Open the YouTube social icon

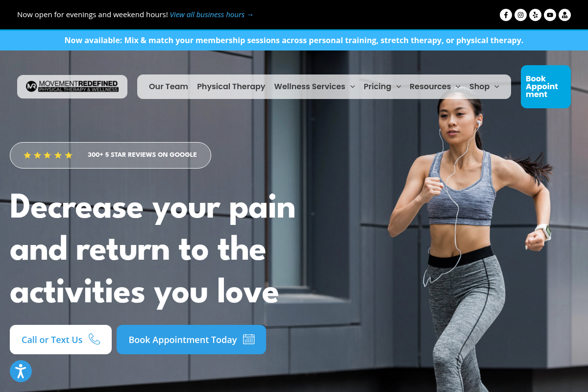550,15
